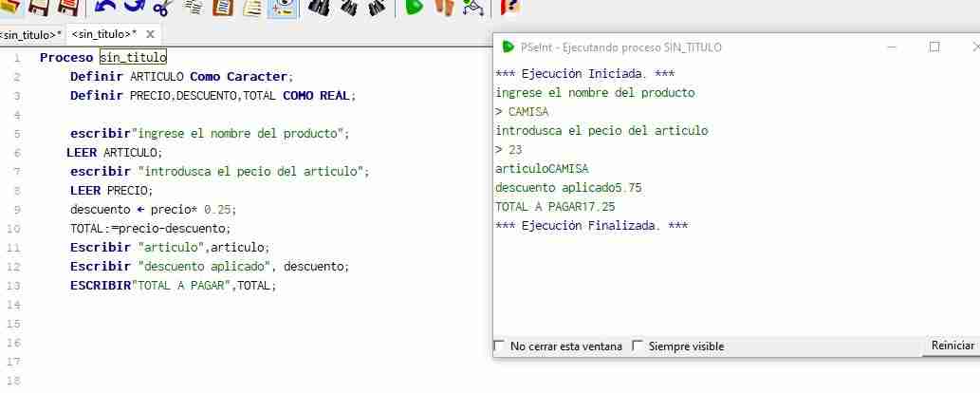
Task: Copy selection using the Copy icon
Action: (x=194, y=7)
